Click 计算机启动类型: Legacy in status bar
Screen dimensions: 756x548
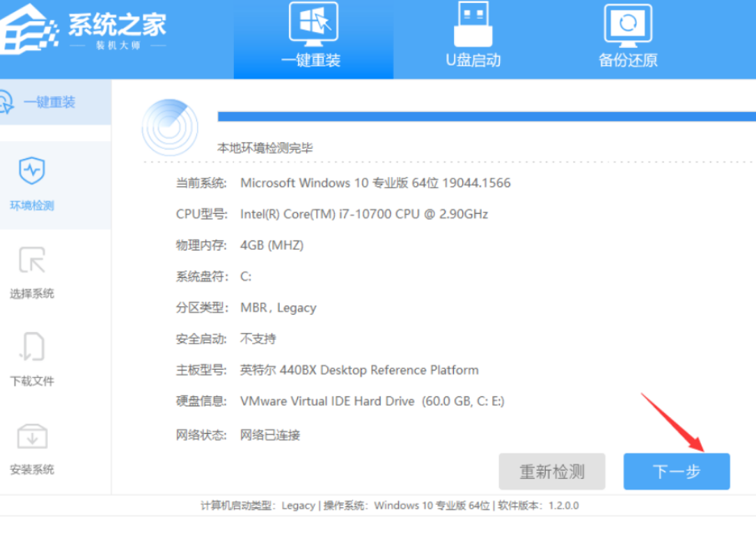click(x=258, y=506)
